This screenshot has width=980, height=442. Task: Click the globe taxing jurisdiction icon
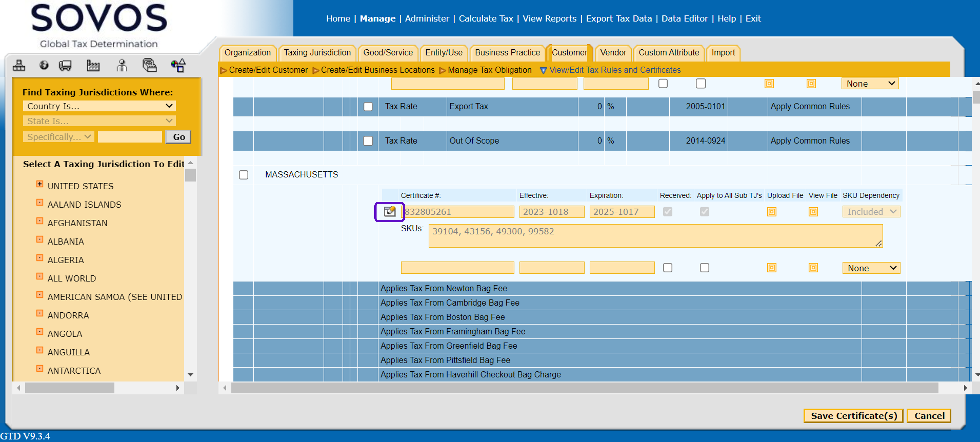(44, 65)
